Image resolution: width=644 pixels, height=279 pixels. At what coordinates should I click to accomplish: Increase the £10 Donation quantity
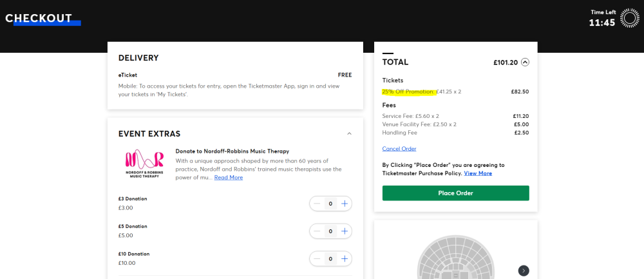(344, 258)
